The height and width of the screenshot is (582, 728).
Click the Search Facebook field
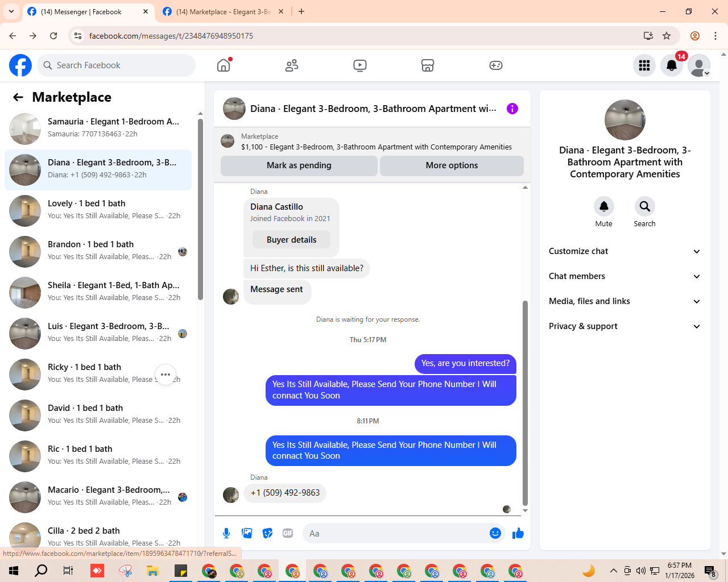(x=116, y=65)
